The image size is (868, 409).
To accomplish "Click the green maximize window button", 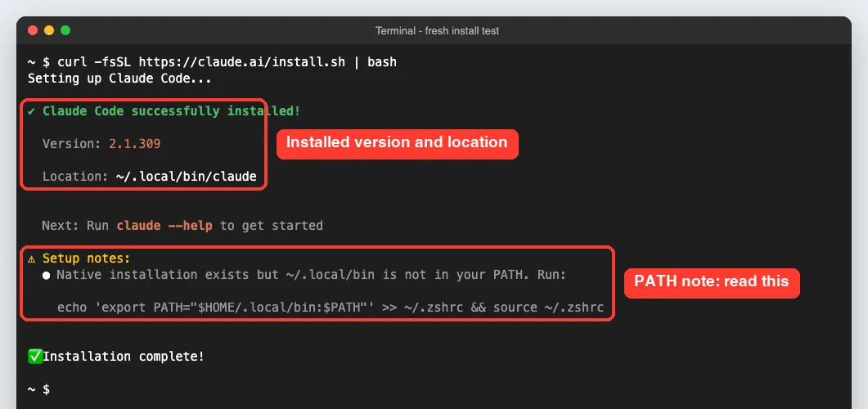I will coord(65,30).
